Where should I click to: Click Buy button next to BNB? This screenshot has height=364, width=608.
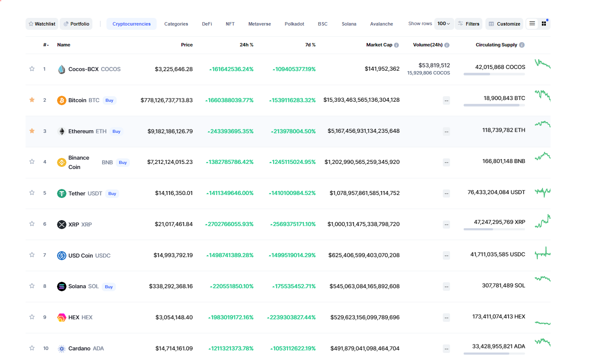tap(123, 163)
